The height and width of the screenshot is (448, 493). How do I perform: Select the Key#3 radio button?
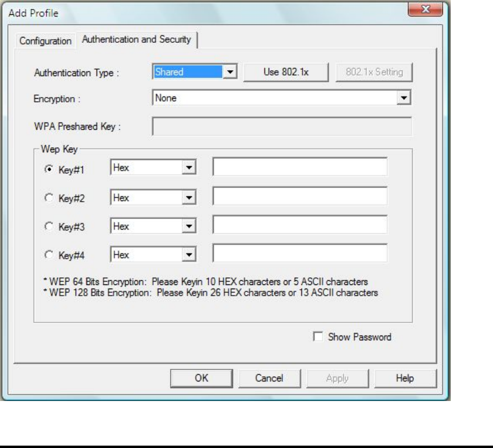pos(49,226)
